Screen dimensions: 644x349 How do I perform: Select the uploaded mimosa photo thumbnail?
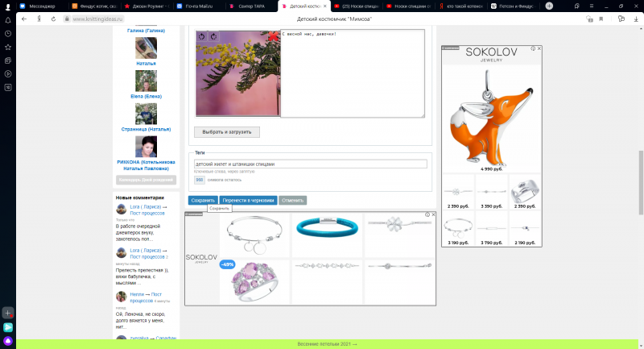pyautogui.click(x=237, y=73)
